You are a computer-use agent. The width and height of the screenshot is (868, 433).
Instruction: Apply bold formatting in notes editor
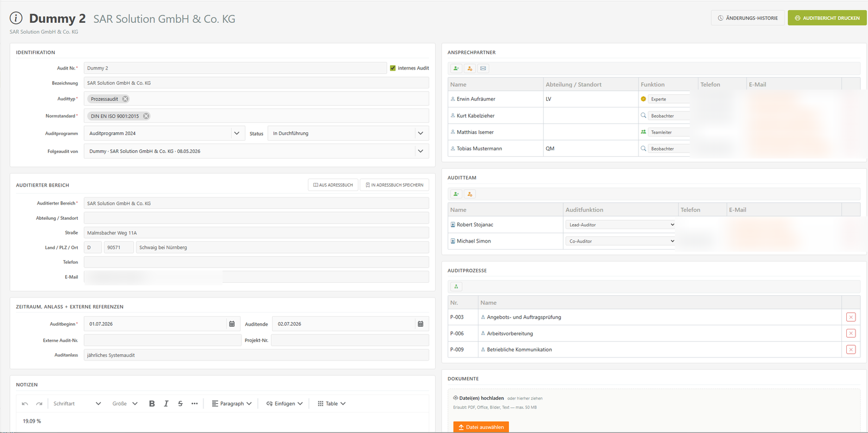tap(152, 404)
